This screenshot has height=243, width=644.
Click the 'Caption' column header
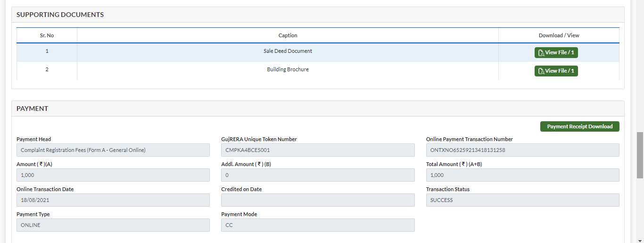tap(288, 35)
